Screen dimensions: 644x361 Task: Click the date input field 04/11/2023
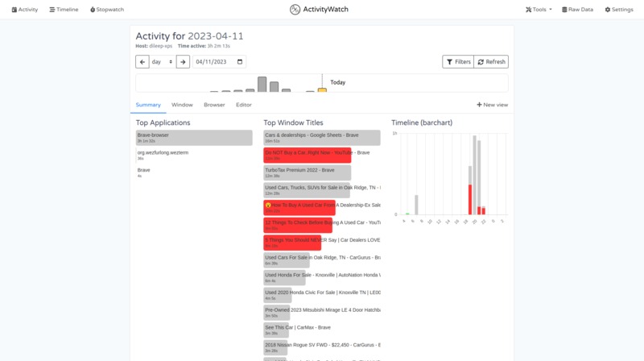(x=219, y=62)
